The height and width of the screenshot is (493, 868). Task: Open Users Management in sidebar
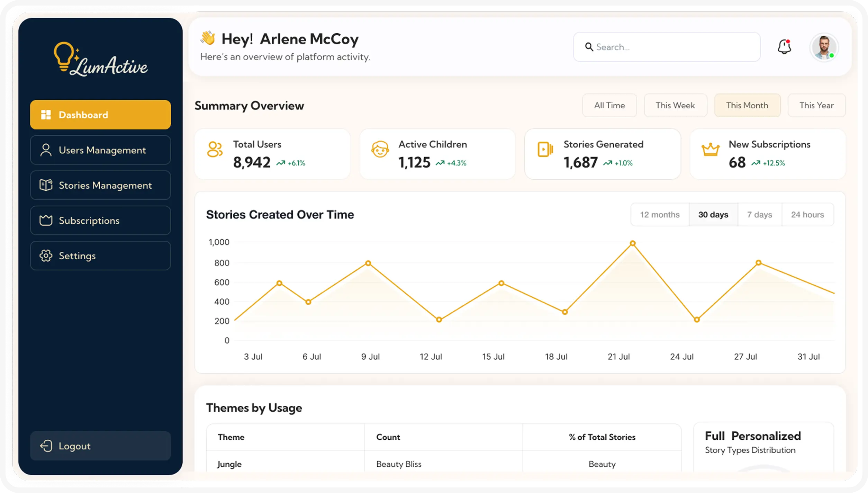pos(100,150)
